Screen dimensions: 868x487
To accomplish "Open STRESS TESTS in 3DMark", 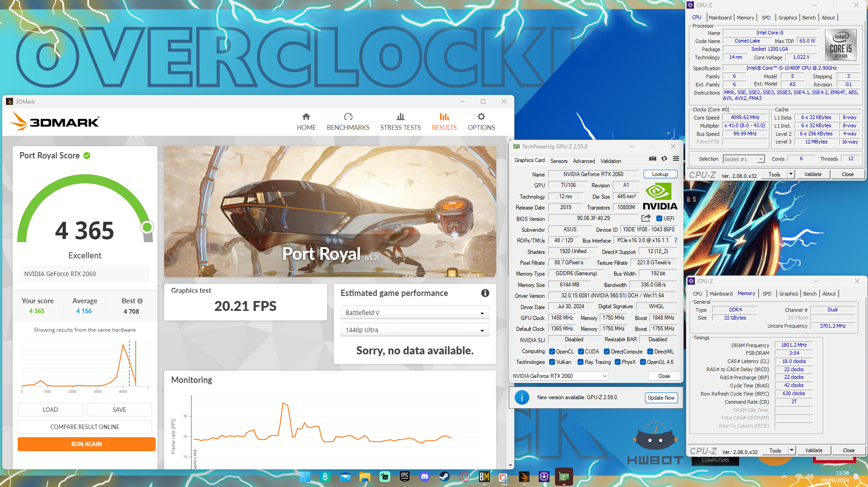I will (400, 122).
